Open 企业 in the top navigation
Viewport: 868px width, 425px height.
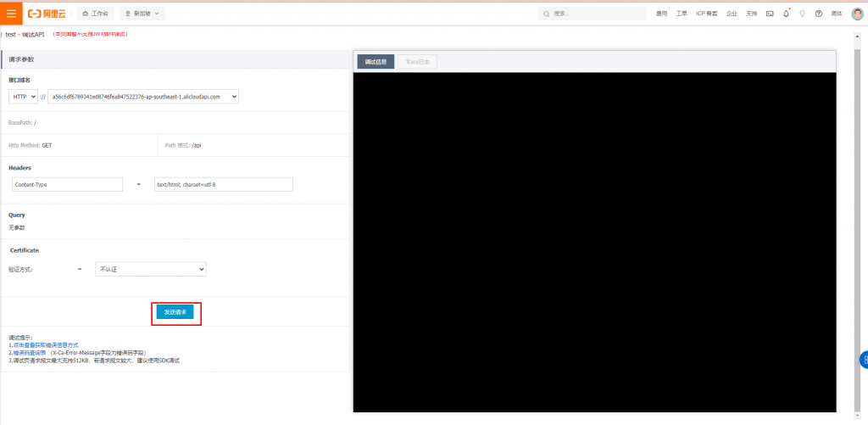click(x=732, y=14)
